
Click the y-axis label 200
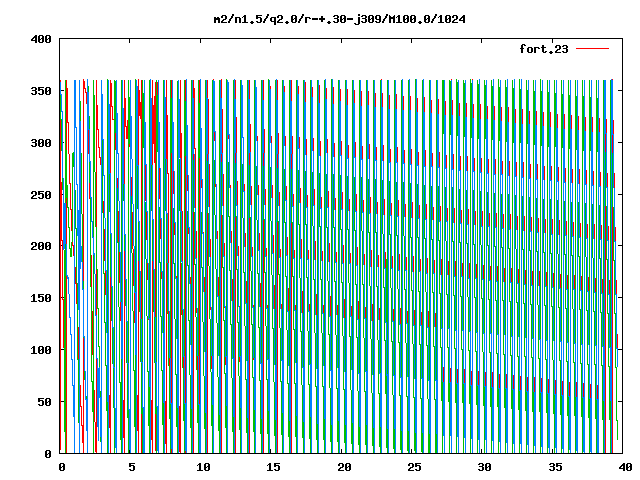(x=41, y=246)
